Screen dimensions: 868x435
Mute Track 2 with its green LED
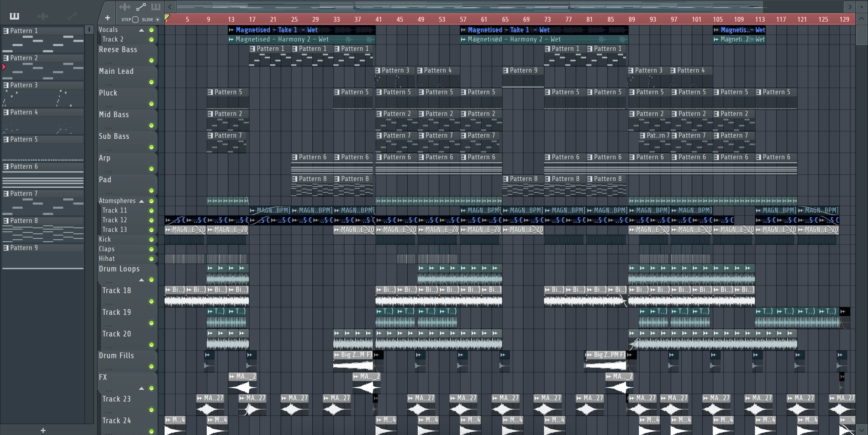152,40
